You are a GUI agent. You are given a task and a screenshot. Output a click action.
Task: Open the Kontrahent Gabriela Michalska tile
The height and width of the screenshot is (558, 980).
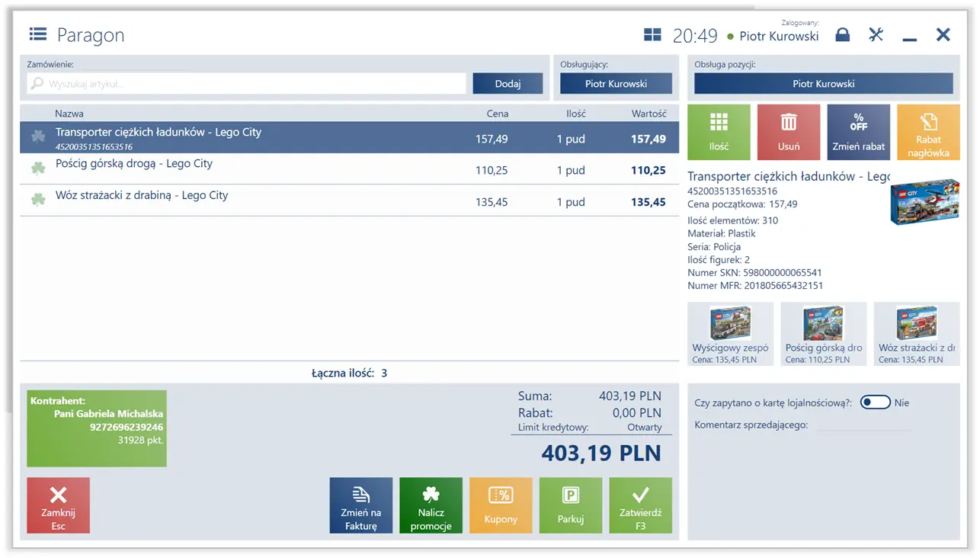97,428
